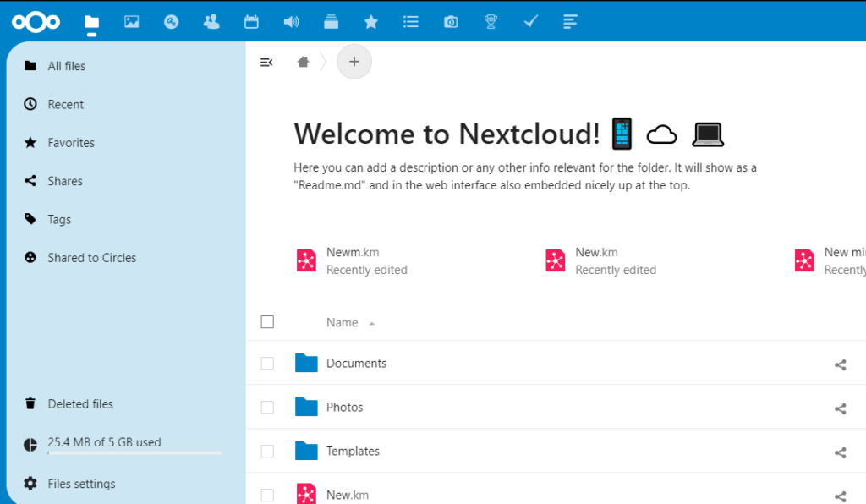This screenshot has height=504, width=866.
Task: Click the Name column header
Action: (x=342, y=322)
